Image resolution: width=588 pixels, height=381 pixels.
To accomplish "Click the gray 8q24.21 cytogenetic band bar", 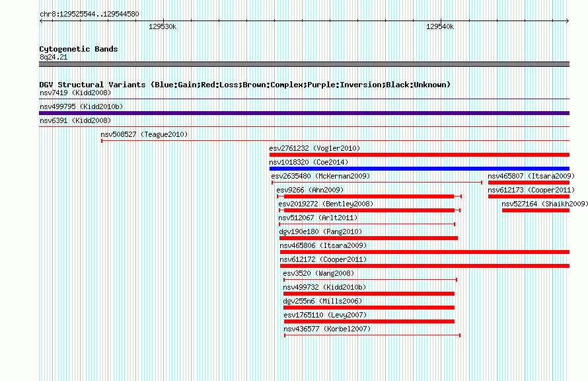I will 304,64.
